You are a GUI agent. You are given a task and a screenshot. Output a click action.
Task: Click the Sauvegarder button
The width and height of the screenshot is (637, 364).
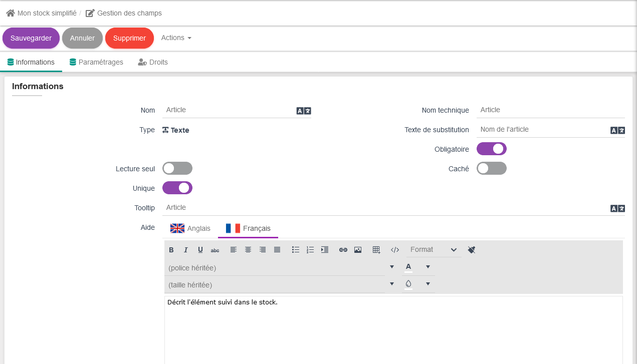point(31,38)
